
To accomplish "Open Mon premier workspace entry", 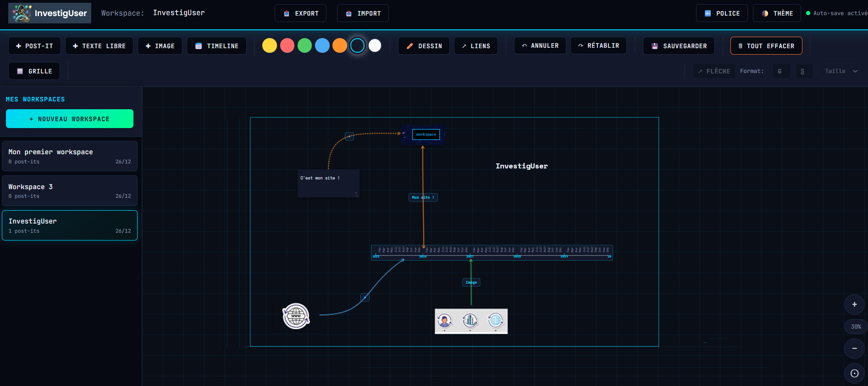I will coord(70,156).
